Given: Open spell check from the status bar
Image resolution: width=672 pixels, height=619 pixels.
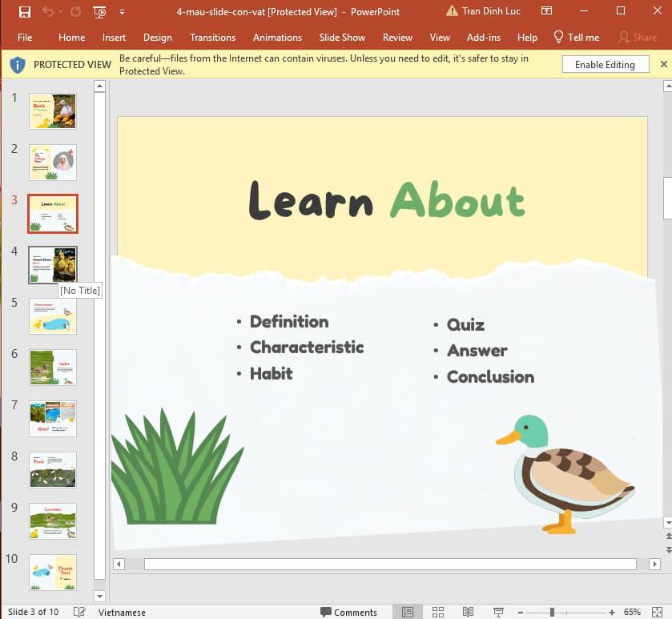Looking at the screenshot, I should pos(79,612).
